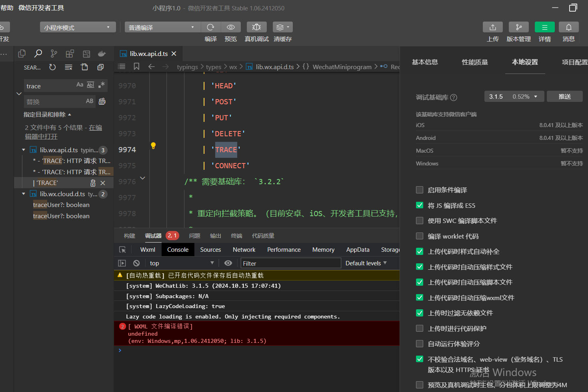This screenshot has width=588, height=392.
Task: Click the 调试基础库 help question icon
Action: pos(454,97)
